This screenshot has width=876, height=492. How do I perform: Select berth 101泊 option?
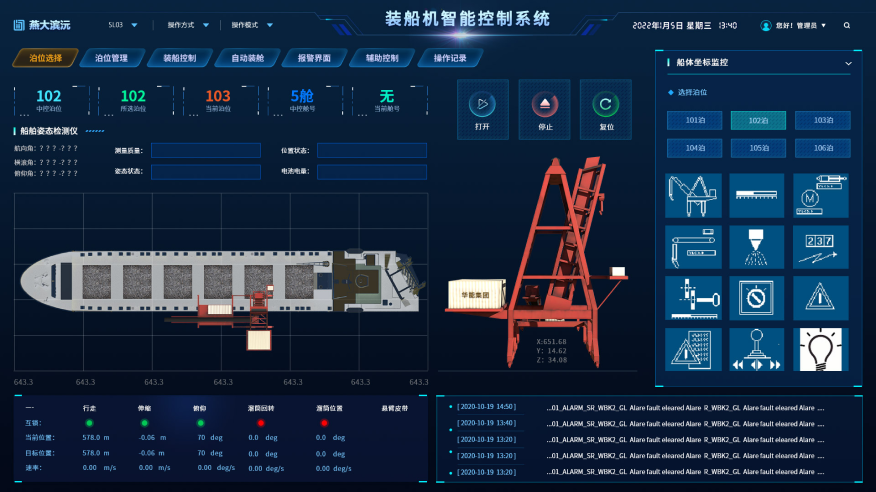695,120
